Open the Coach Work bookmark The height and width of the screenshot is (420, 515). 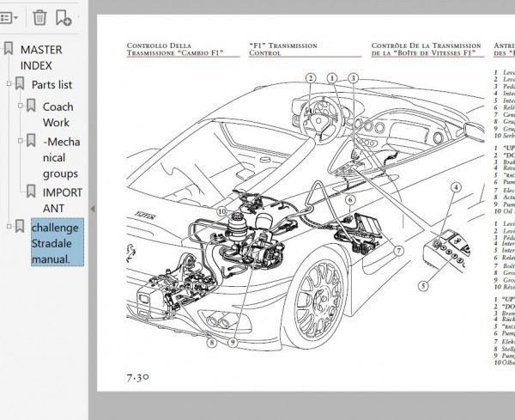pyautogui.click(x=58, y=114)
